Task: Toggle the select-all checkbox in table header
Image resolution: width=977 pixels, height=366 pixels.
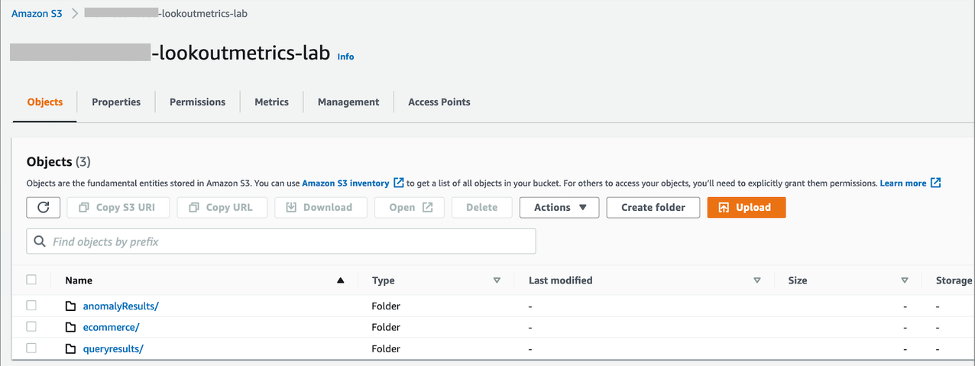Action: (x=31, y=280)
